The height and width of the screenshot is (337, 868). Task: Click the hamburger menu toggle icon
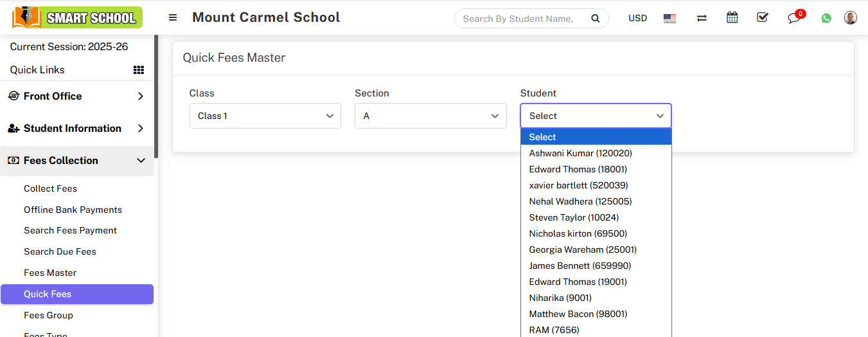coord(173,18)
